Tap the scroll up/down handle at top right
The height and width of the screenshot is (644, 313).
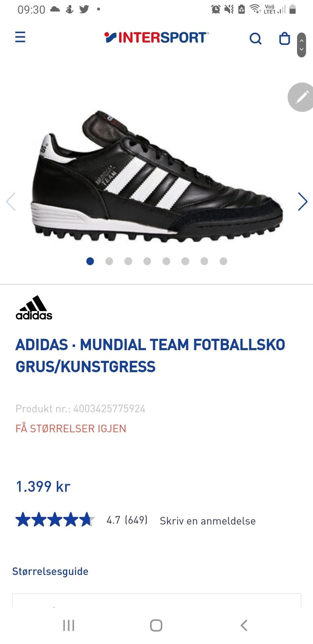point(302,45)
